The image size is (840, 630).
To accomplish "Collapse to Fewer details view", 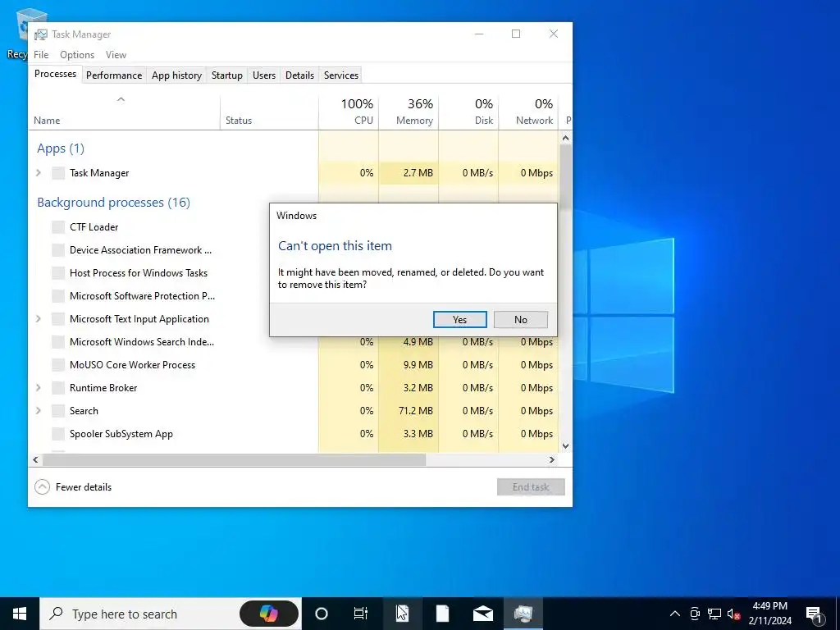I will (73, 487).
